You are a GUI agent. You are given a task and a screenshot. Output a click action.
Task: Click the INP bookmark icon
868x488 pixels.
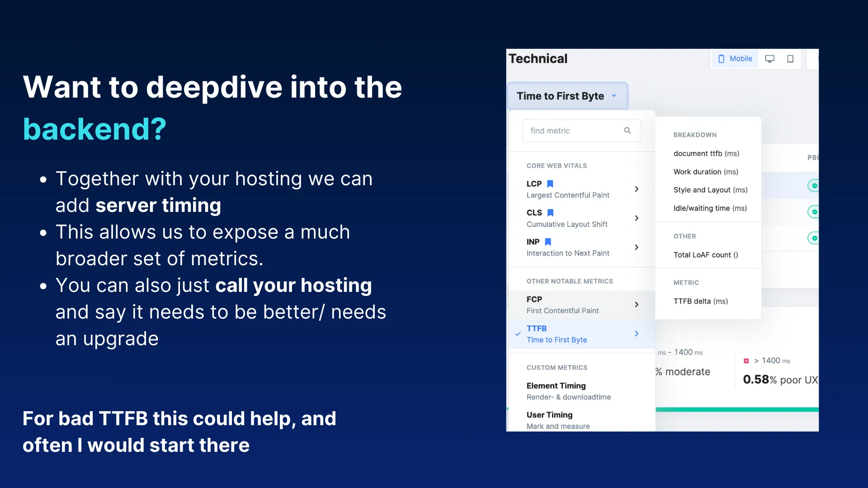click(x=548, y=242)
